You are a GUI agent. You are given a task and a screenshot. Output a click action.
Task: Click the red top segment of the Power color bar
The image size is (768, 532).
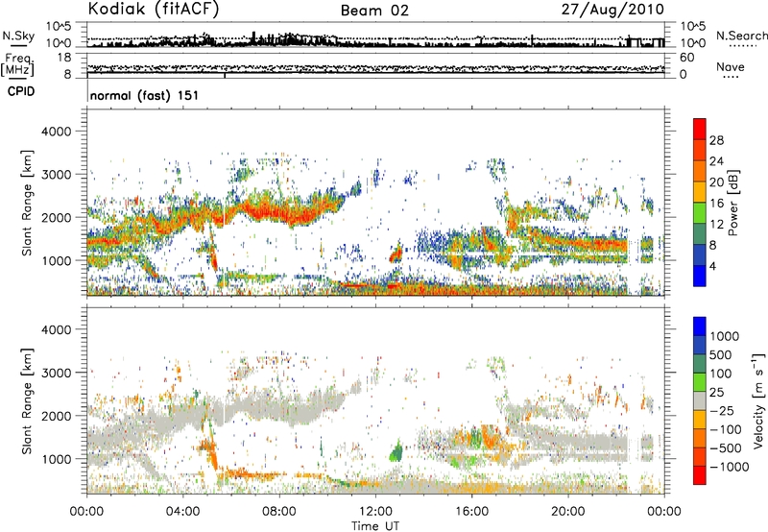(700, 130)
